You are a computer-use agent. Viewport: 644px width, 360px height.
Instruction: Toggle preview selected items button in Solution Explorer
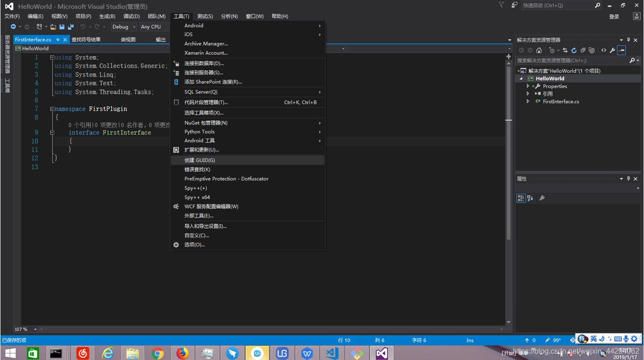(622, 50)
